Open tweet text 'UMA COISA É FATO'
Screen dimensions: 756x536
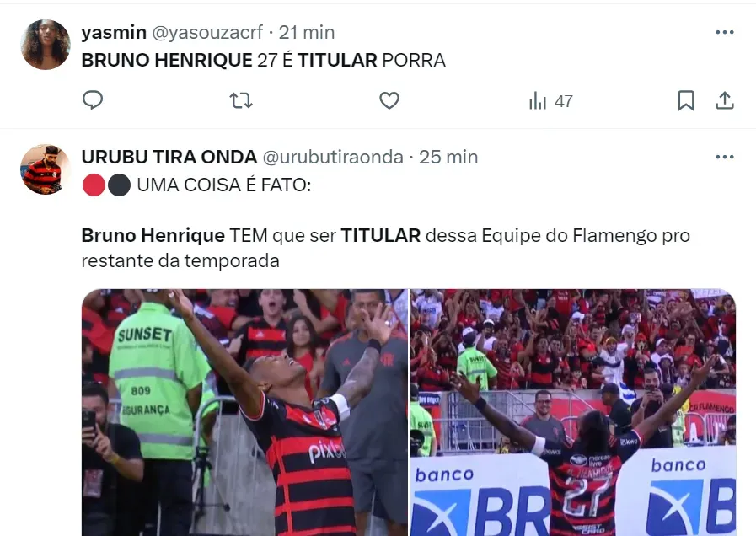coord(223,185)
